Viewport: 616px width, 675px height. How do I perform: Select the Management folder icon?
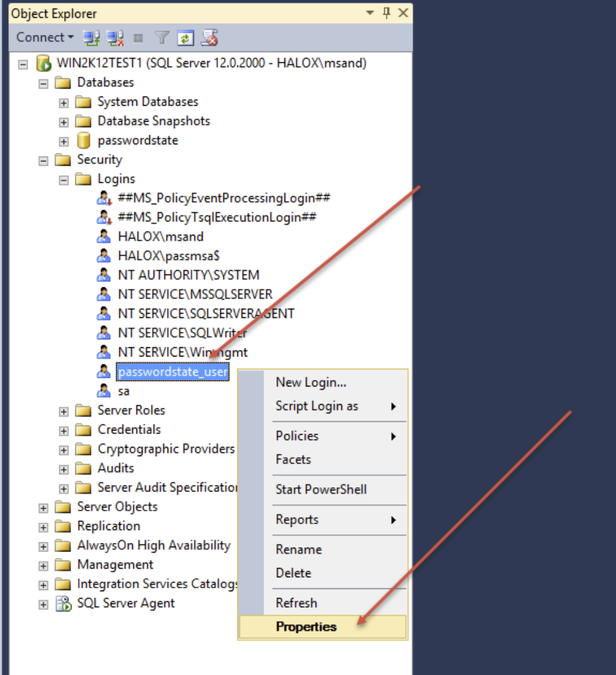[x=63, y=564]
